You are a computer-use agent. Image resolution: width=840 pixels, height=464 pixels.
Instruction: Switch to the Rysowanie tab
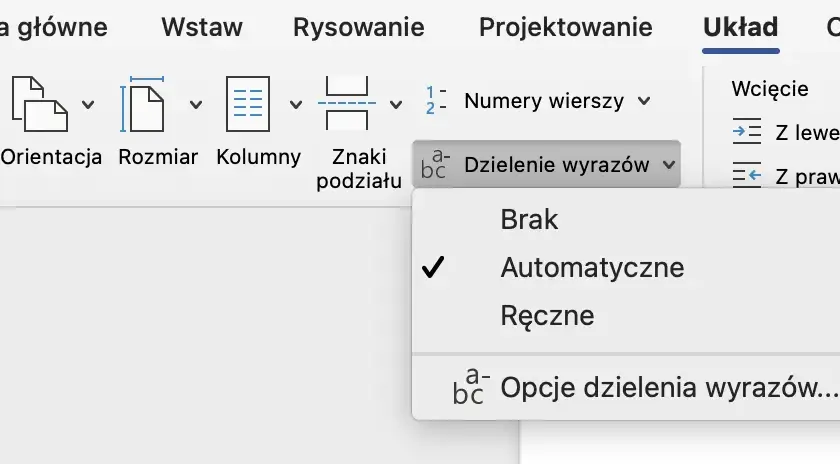click(x=358, y=27)
